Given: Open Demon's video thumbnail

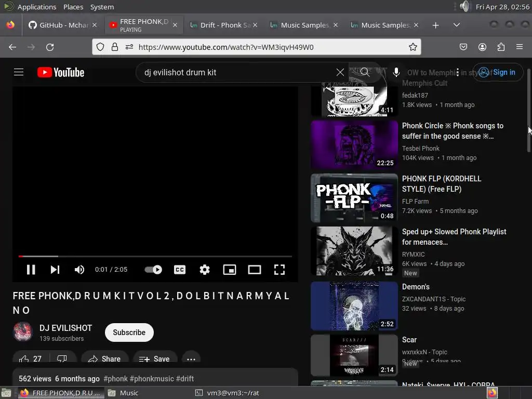Looking at the screenshot, I should pyautogui.click(x=354, y=306).
